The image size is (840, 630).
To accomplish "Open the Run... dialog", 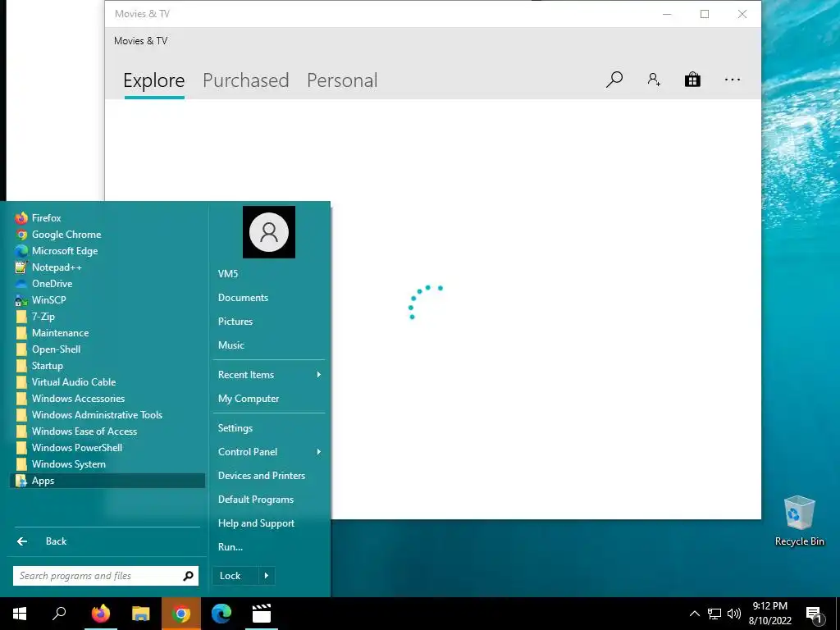I will point(269,547).
